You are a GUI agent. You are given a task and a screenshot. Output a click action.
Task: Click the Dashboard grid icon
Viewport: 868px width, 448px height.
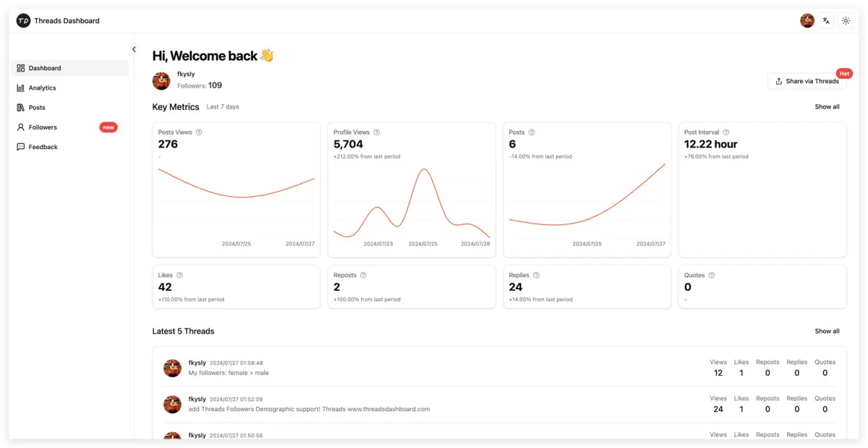click(21, 68)
